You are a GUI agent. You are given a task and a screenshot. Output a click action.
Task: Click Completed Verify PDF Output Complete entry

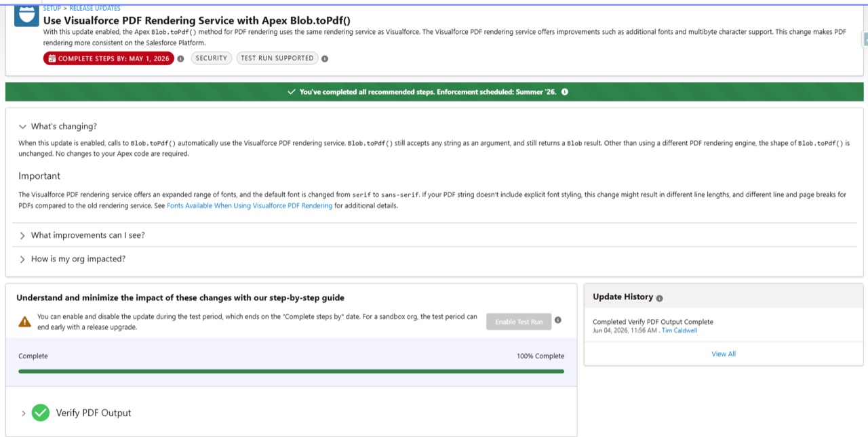tap(653, 322)
